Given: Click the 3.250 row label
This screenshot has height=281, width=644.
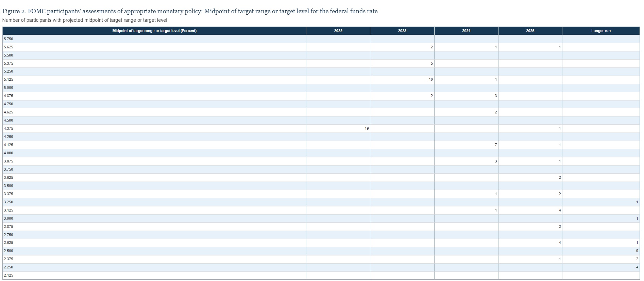Looking at the screenshot, I should tap(9, 202).
